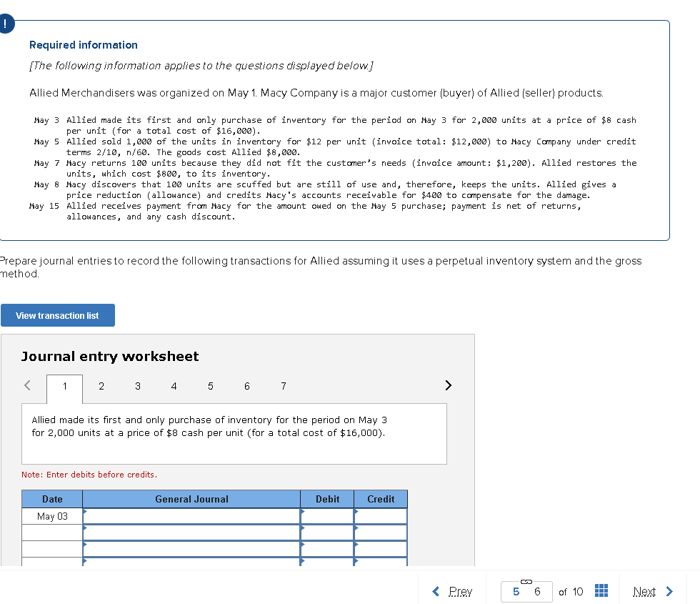The image size is (700, 604).
Task: Click the Required information heading
Action: tap(84, 45)
